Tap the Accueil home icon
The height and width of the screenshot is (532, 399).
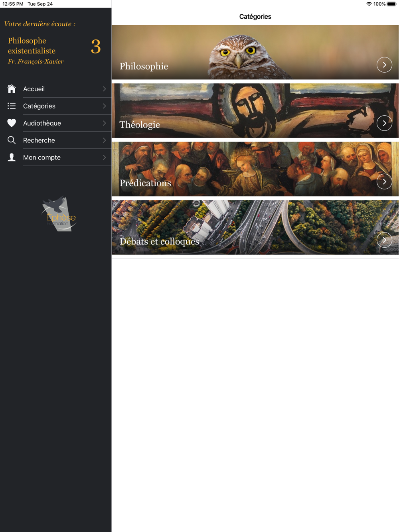12,89
